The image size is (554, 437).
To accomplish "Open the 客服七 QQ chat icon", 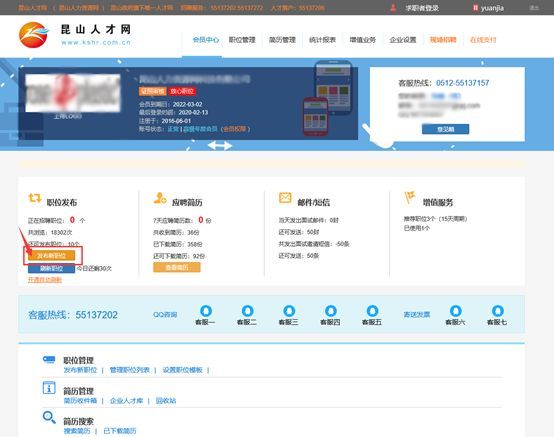I will (497, 311).
